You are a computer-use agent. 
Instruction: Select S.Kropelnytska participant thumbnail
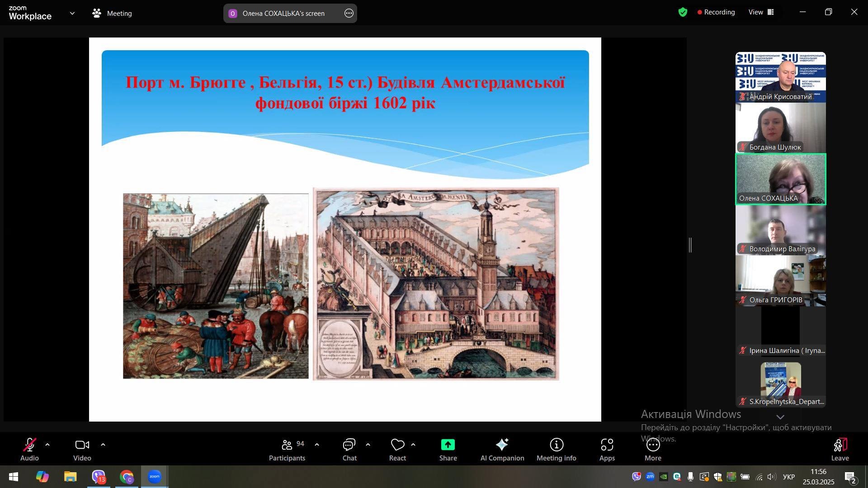click(781, 383)
